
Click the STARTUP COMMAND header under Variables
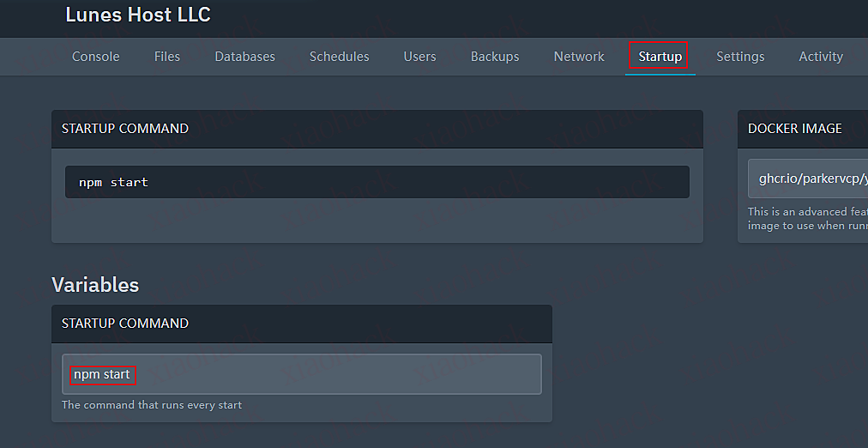[125, 324]
